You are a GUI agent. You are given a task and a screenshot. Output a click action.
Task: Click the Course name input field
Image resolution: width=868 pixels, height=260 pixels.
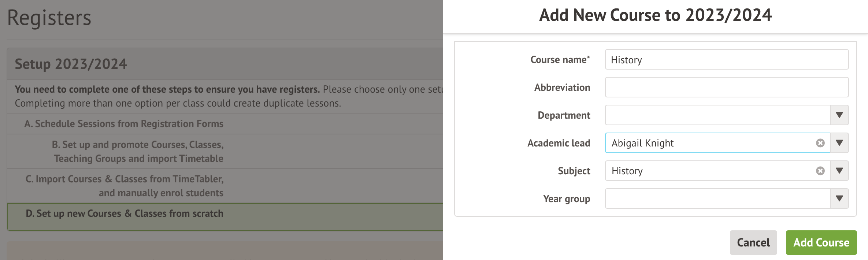[727, 60]
